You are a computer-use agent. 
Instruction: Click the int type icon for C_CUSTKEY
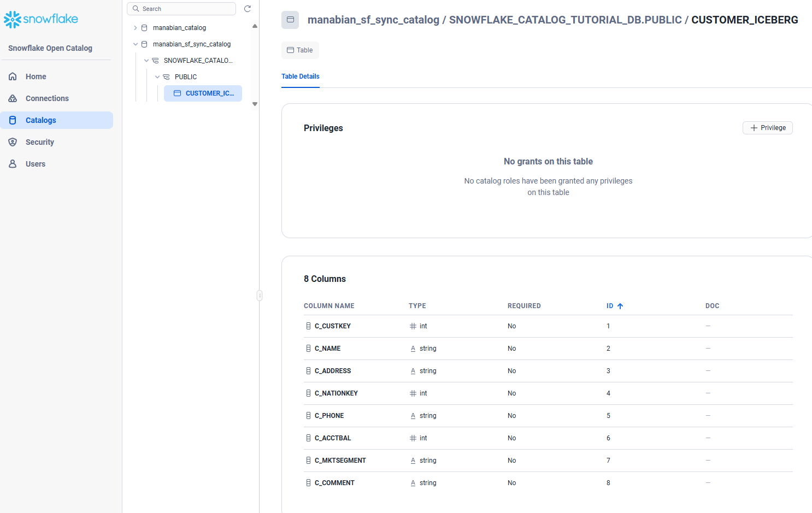413,326
